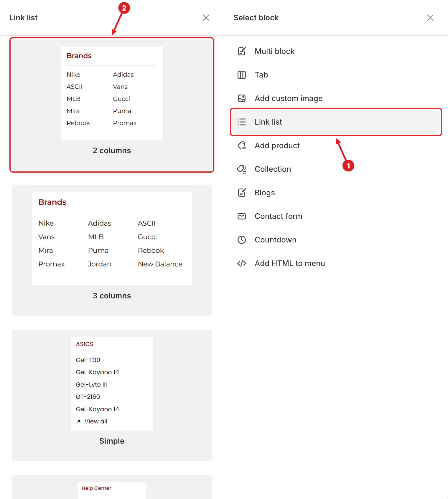Pick the Add custom image label
The width and height of the screenshot is (448, 499).
[x=289, y=98]
